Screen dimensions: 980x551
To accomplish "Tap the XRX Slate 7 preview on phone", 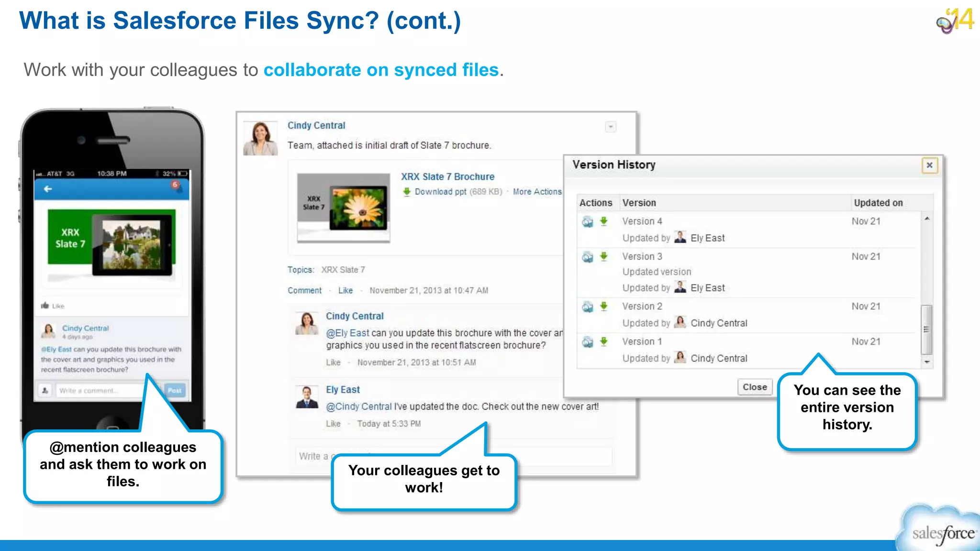I will coord(111,244).
